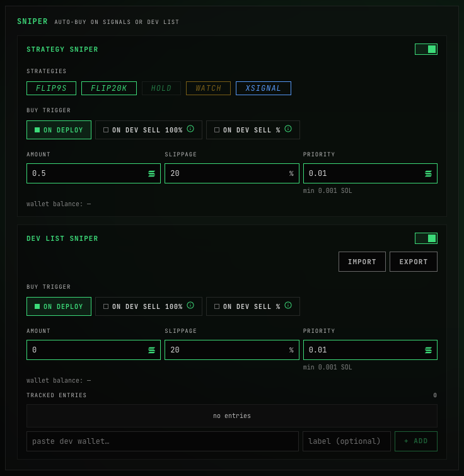Screen dimensions: 464x476
Task: Click 'min 0.001 SOL' under Dev List Priority
Action: click(x=327, y=368)
